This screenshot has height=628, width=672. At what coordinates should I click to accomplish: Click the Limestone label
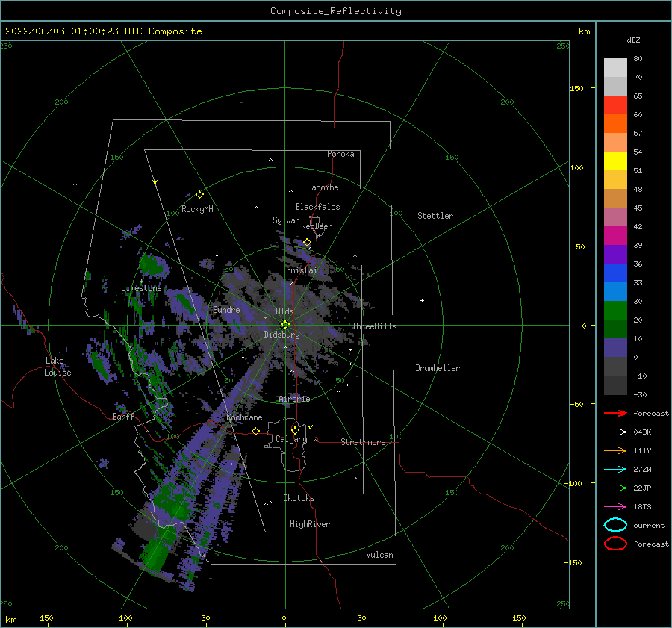[x=141, y=288]
